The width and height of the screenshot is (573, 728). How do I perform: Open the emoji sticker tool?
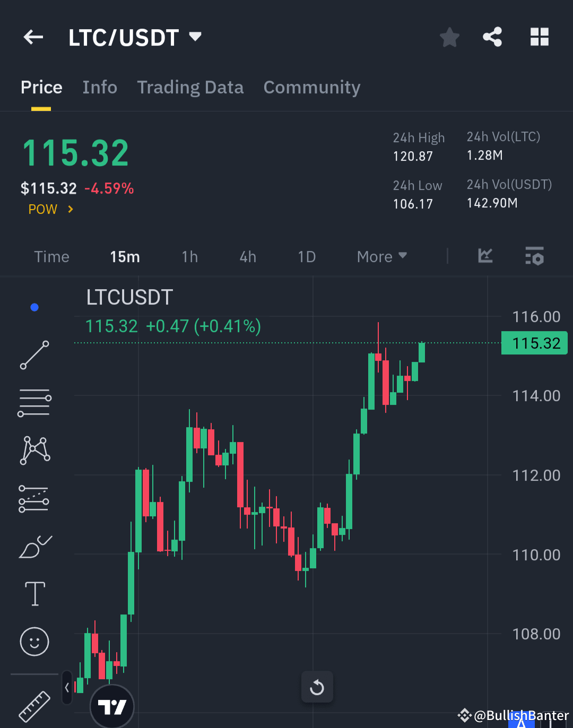34,641
